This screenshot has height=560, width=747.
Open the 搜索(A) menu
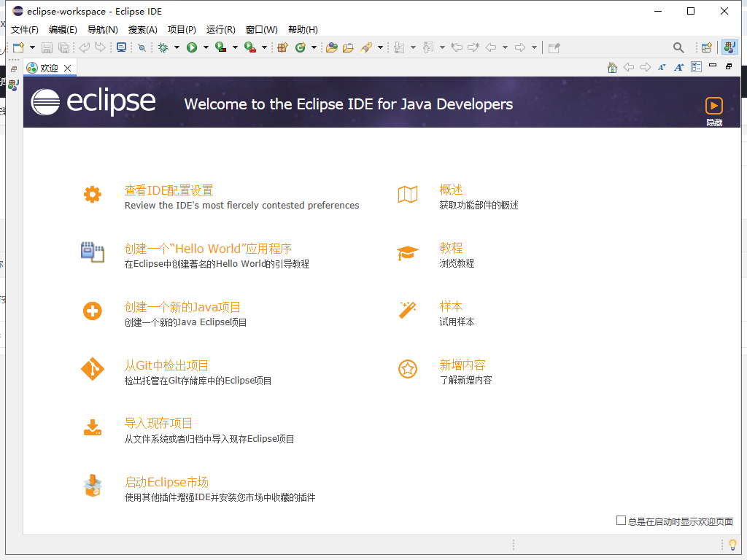click(x=142, y=29)
